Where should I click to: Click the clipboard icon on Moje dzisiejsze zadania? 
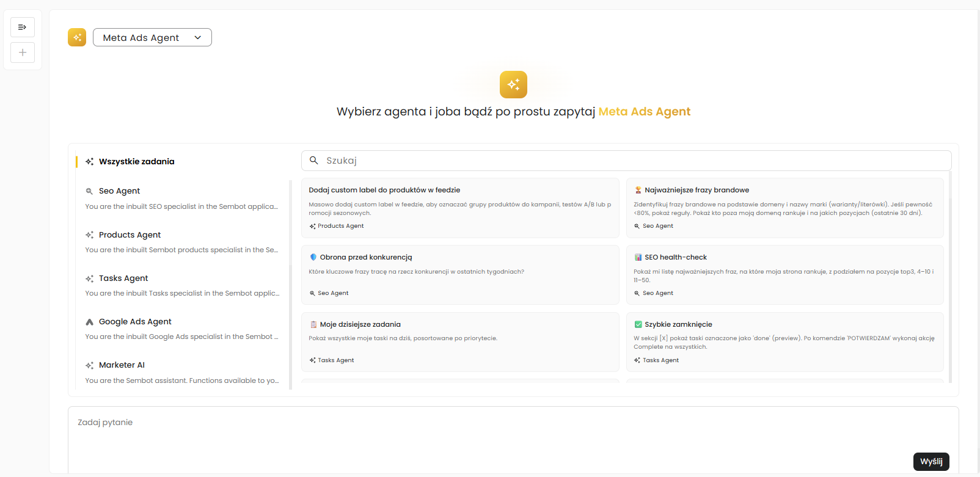(313, 324)
